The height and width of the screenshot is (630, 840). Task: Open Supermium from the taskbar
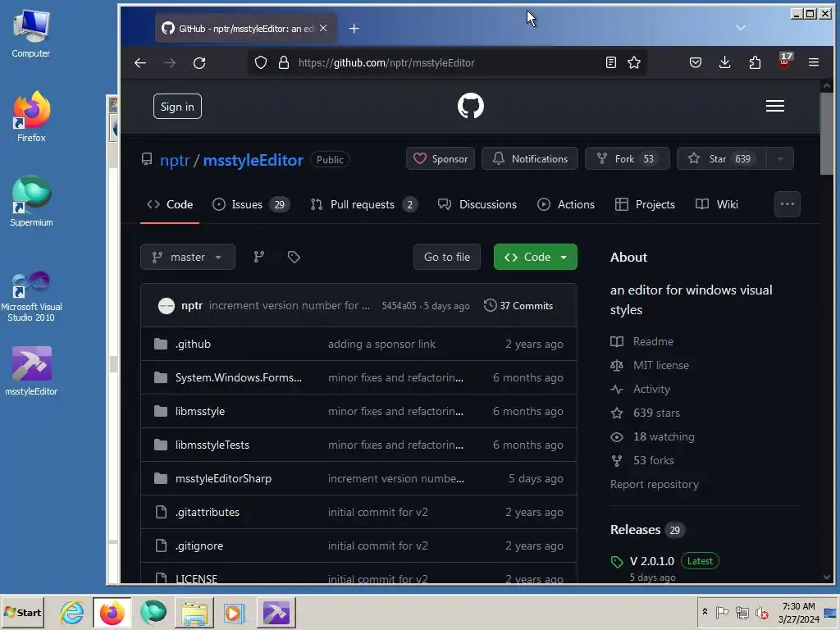click(153, 612)
